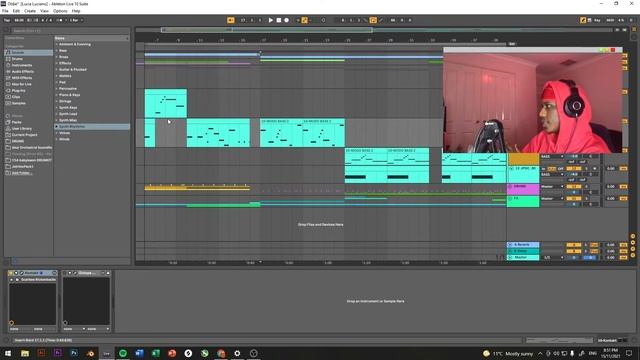Viewport: 640px width, 360px height.
Task: Select Drums category in browser
Action: (29, 59)
